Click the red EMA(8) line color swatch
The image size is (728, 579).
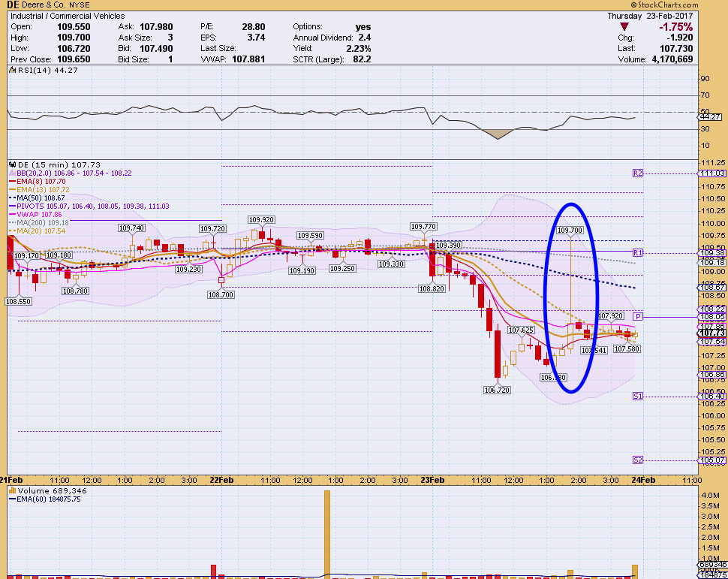(11, 181)
